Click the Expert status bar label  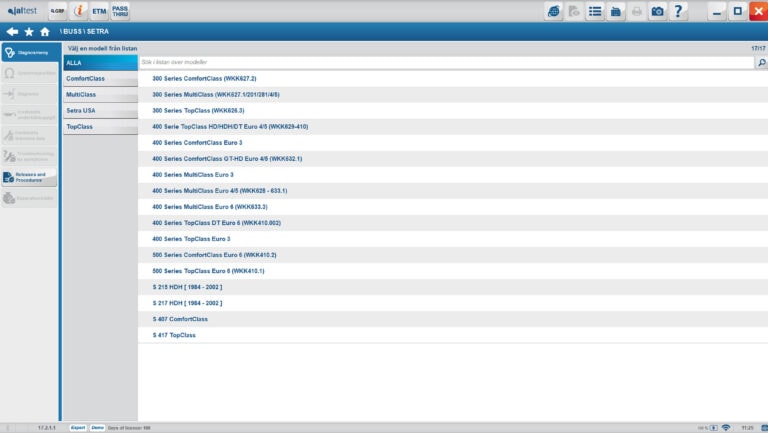pos(78,428)
